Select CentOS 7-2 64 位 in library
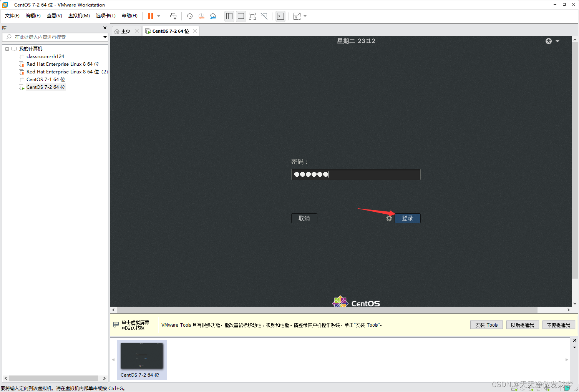Image resolution: width=579 pixels, height=392 pixels. coord(46,87)
